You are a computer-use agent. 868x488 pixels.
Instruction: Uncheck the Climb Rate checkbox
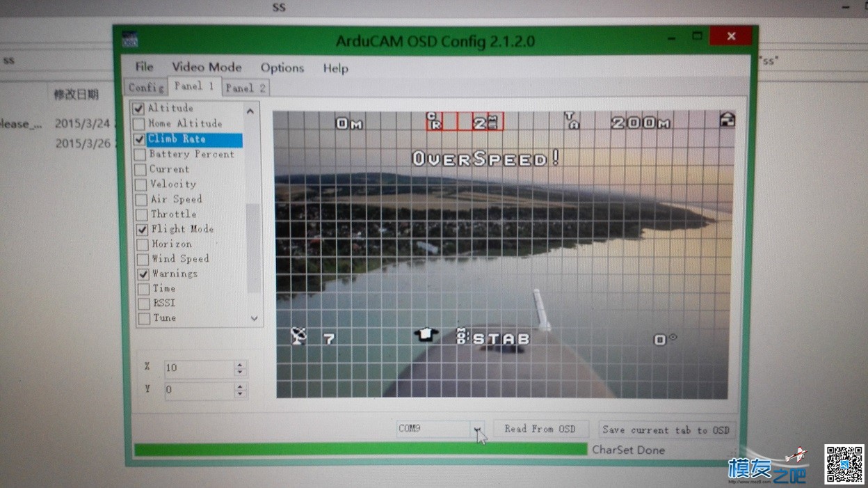(140, 139)
